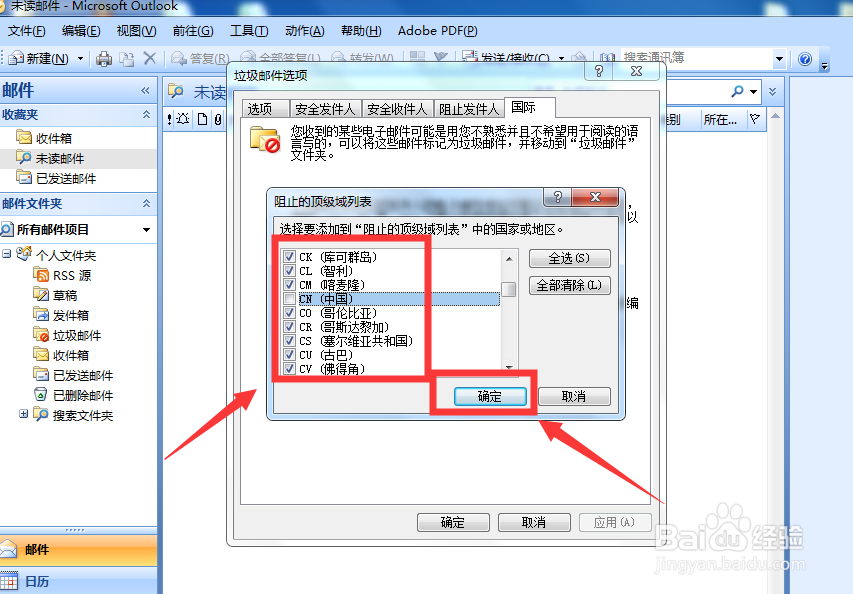Open the Adobe PDF menu

(437, 31)
